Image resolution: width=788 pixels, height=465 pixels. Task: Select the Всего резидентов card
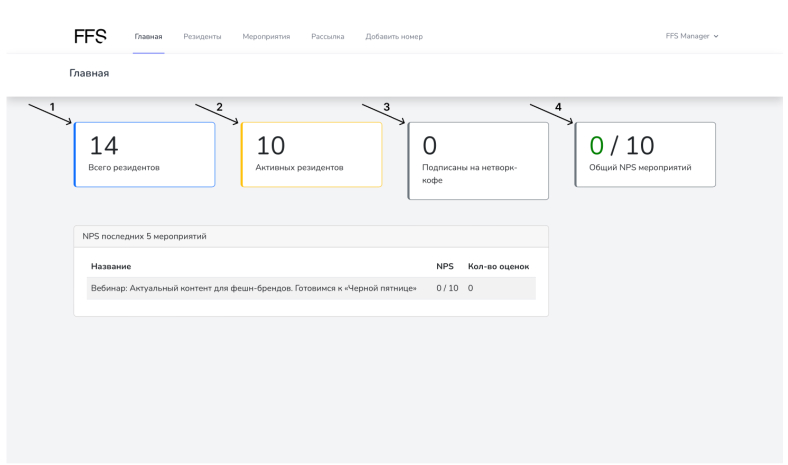pyautogui.click(x=145, y=155)
